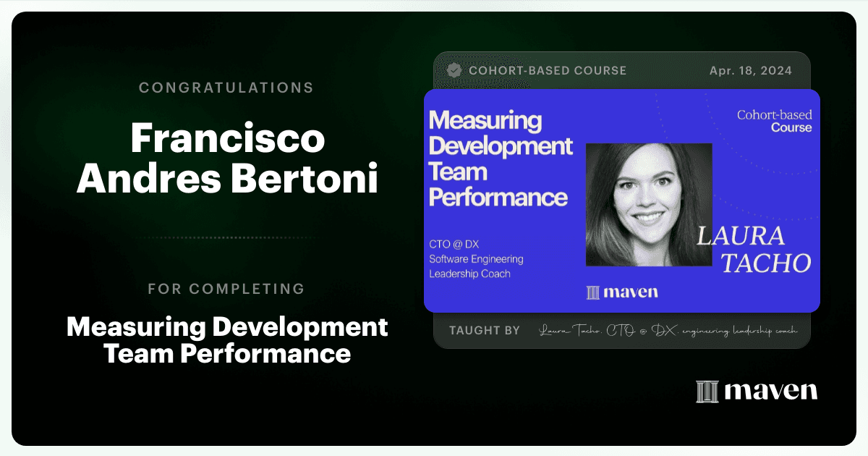This screenshot has width=868, height=456.
Task: Click the 'LAURA TACHO' instructor name
Action: tap(754, 250)
